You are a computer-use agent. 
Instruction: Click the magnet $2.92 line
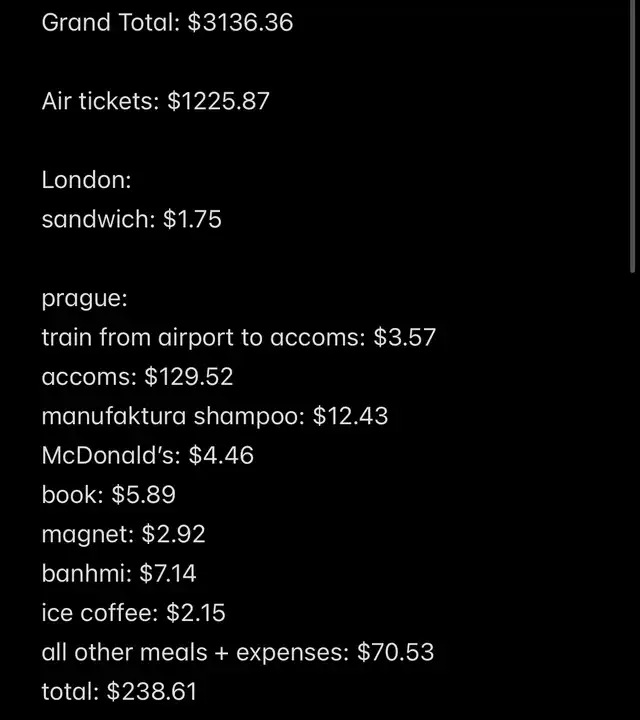click(x=123, y=535)
